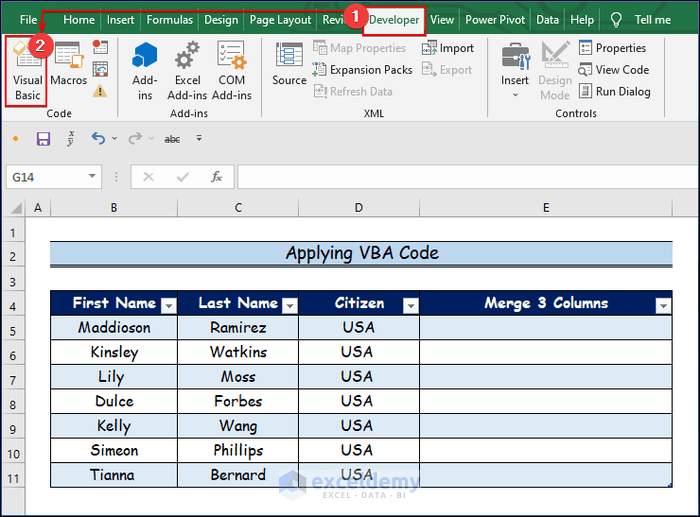Click Refresh Data in XML group
Image resolution: width=700 pixels, height=517 pixels.
pyautogui.click(x=353, y=92)
